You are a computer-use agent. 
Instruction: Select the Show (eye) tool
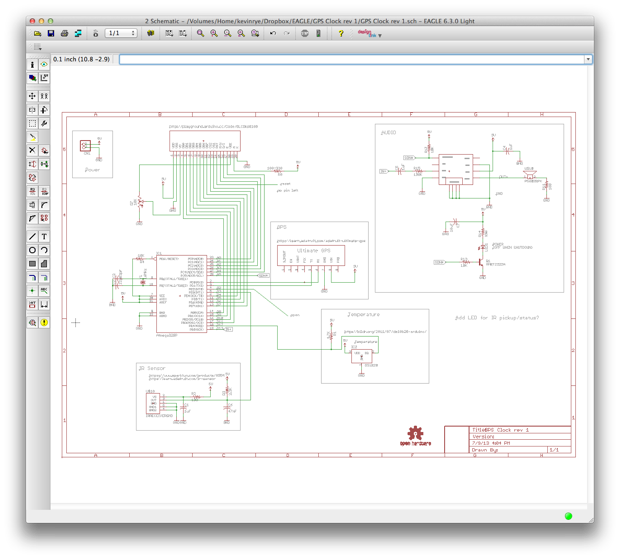point(44,65)
